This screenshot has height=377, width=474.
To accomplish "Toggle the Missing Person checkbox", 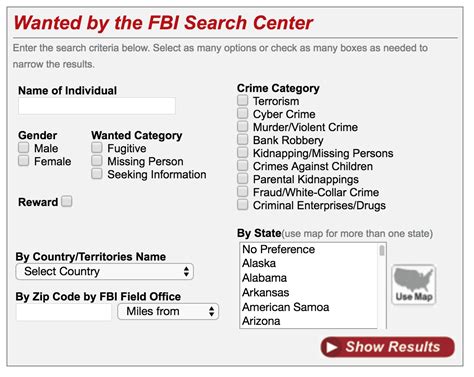I will coord(97,160).
